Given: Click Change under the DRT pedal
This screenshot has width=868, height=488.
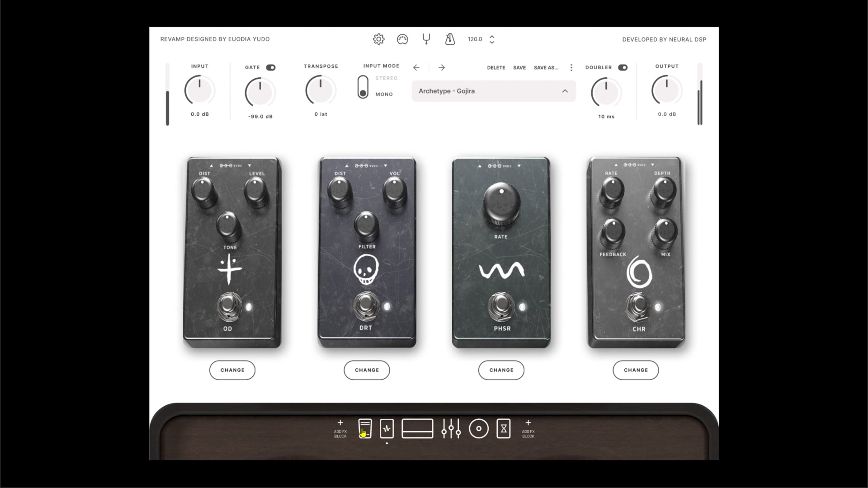Looking at the screenshot, I should [367, 370].
